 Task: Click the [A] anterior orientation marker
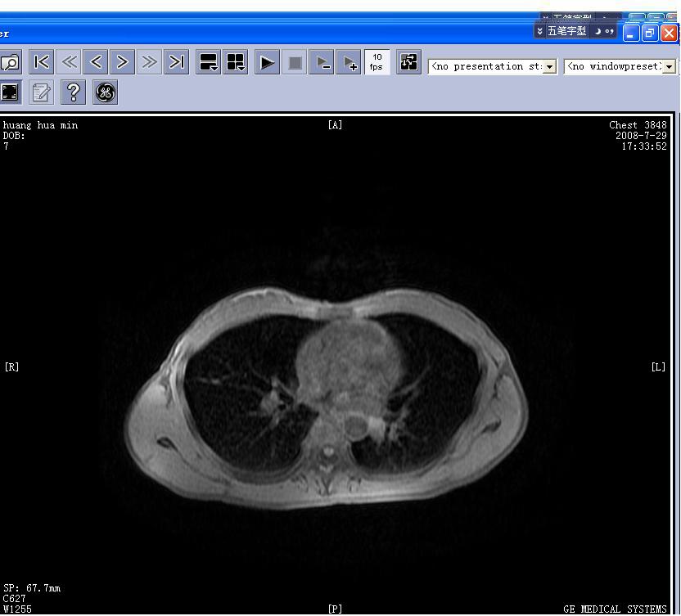pos(336,125)
